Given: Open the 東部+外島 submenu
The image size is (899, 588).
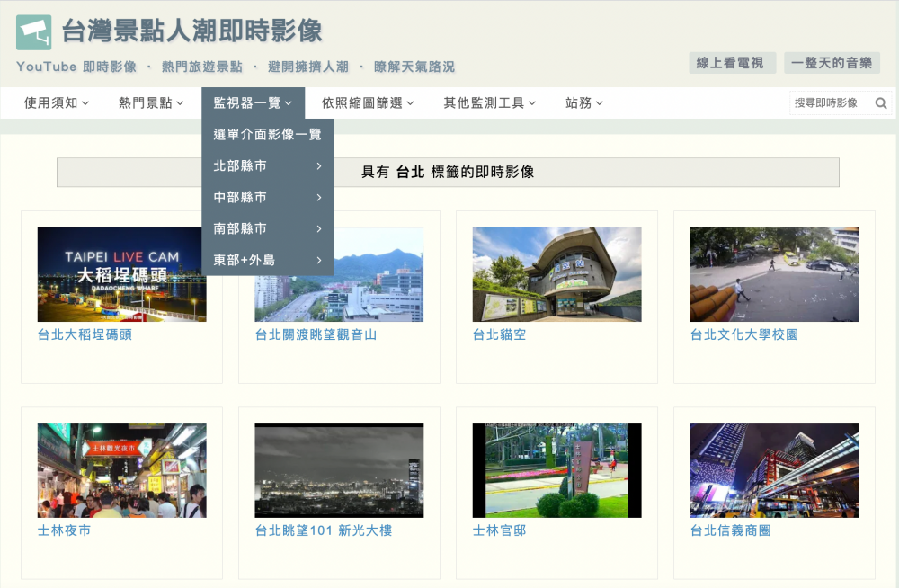Looking at the screenshot, I should 267,261.
